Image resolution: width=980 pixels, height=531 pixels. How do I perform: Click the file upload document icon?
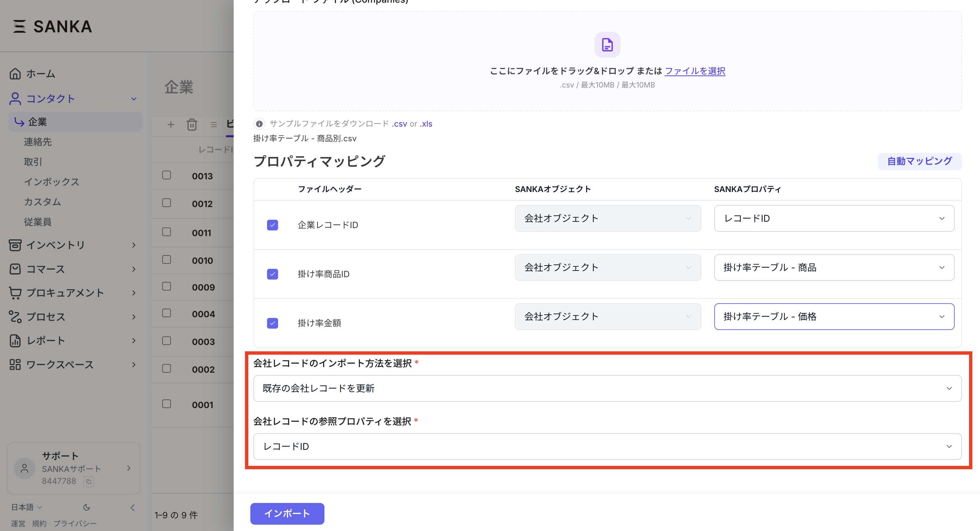(607, 45)
